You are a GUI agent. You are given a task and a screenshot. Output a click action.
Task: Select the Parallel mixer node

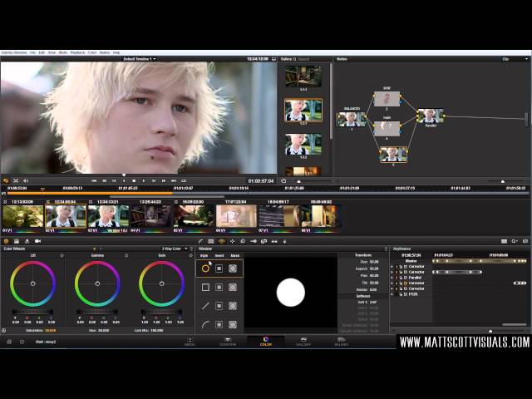(431, 116)
